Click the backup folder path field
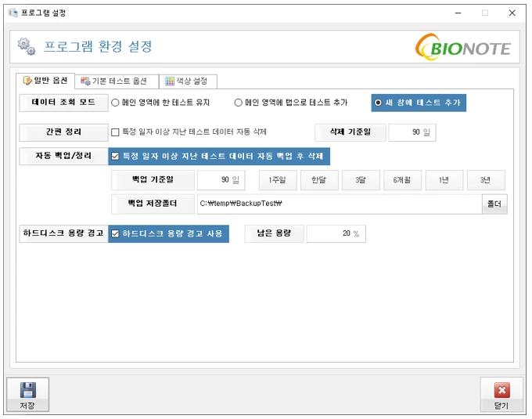This screenshot has width=532, height=419. click(340, 204)
